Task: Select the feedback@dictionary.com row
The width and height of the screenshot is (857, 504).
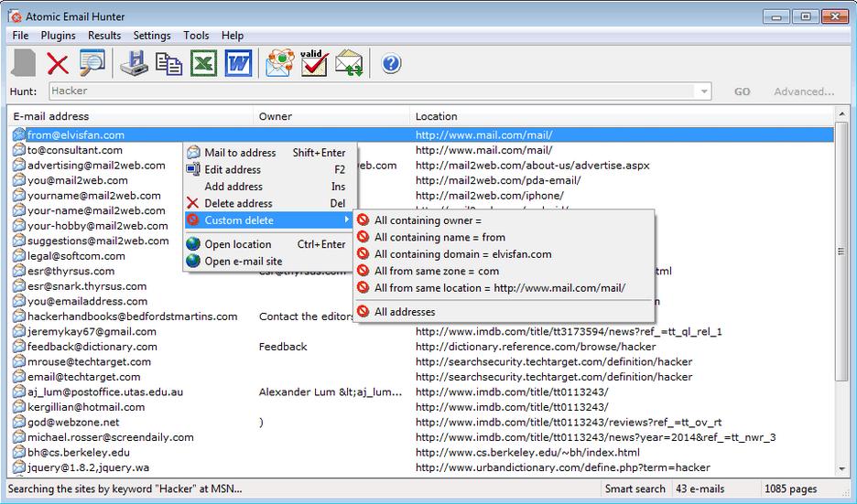Action: (x=422, y=347)
